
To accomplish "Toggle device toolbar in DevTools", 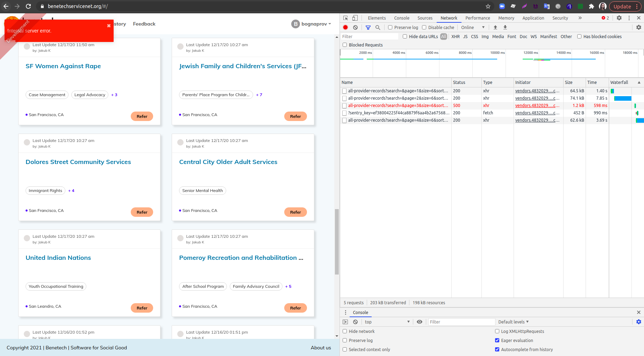I will 355,18.
